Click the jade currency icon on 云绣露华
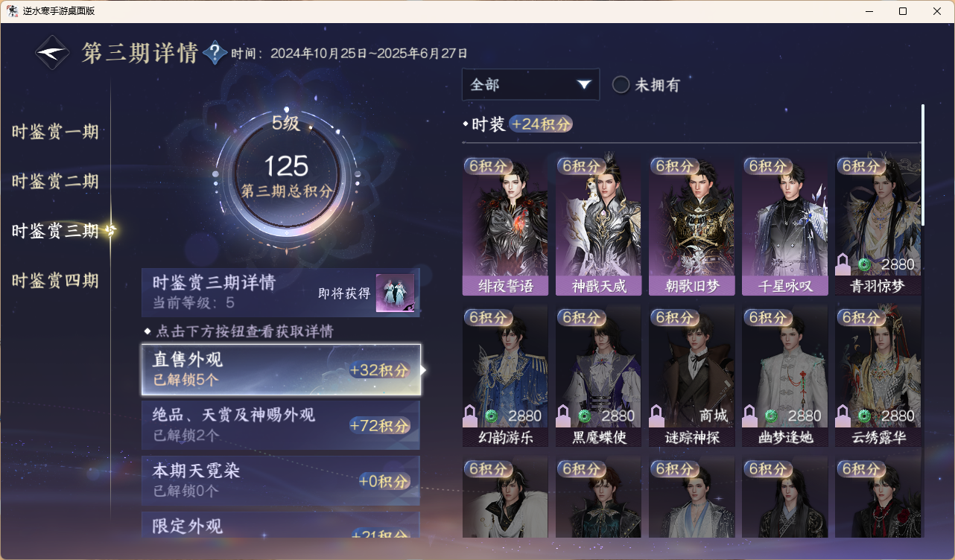Screen dimensions: 955x560 (x=865, y=416)
